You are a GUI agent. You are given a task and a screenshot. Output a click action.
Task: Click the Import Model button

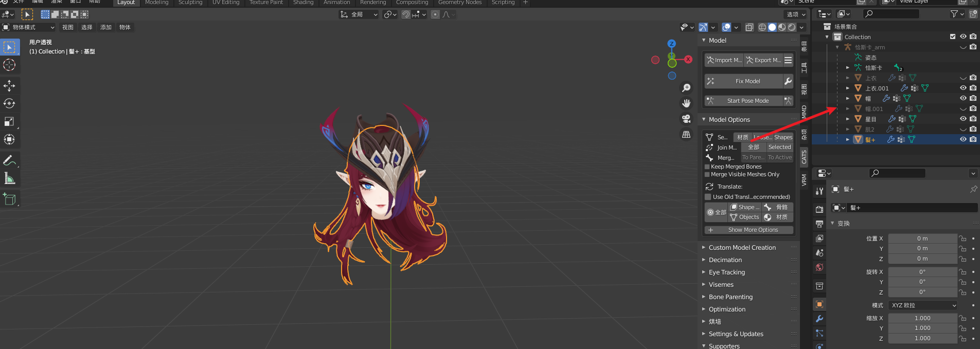(724, 60)
